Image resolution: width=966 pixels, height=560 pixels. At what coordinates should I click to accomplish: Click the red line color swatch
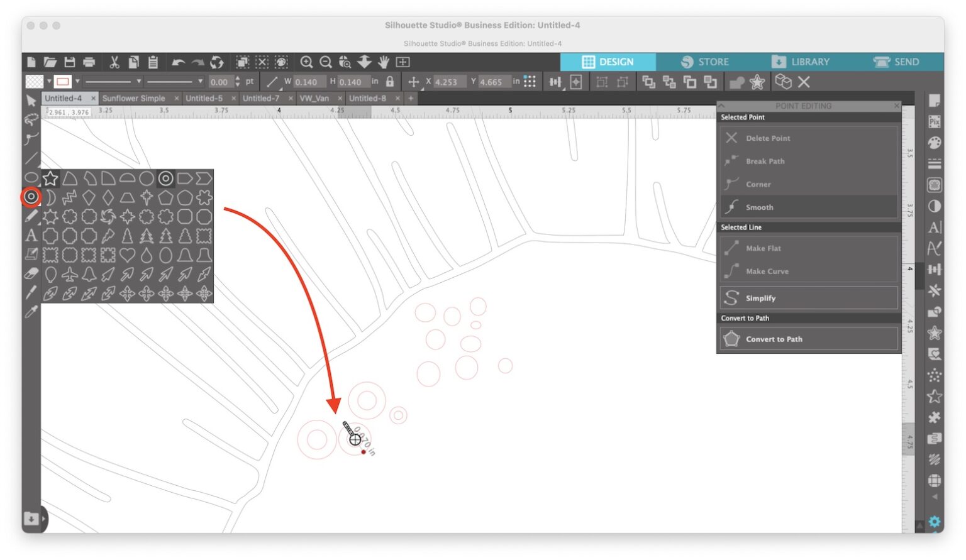62,81
